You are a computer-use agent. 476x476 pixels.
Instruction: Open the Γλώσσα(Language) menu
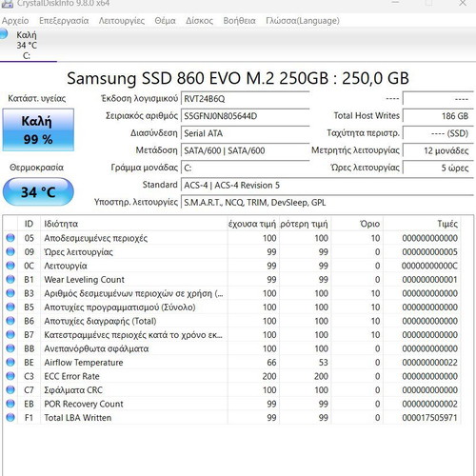[x=303, y=21]
